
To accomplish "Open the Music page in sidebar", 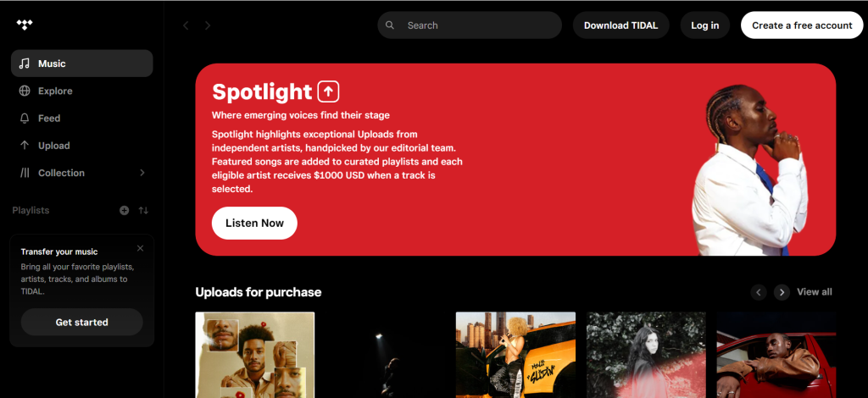I will pos(81,64).
